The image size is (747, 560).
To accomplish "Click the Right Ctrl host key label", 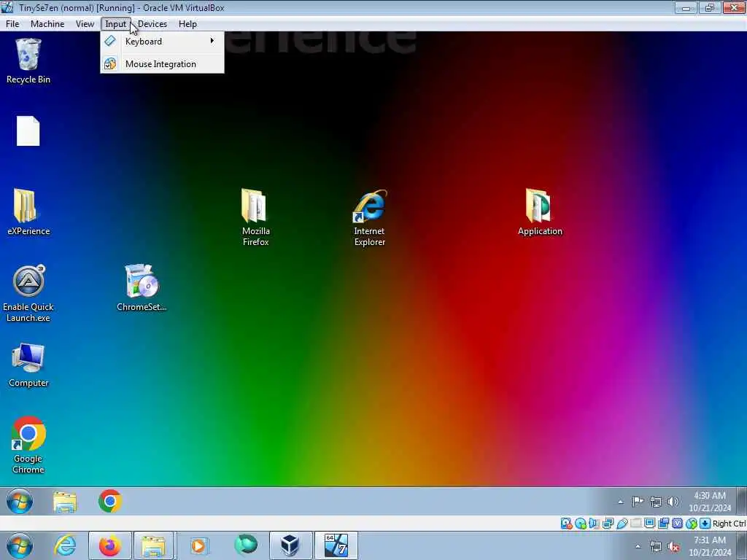I will point(729,524).
